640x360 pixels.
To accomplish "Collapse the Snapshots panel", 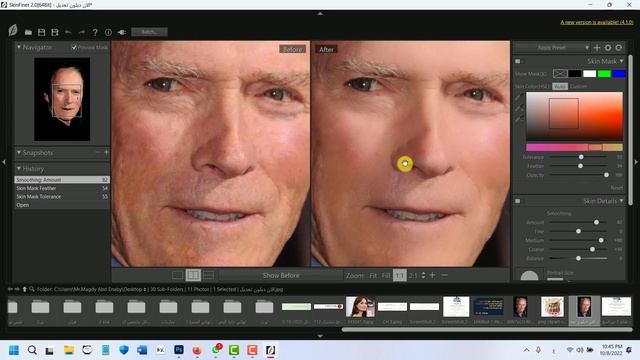I will (19, 152).
